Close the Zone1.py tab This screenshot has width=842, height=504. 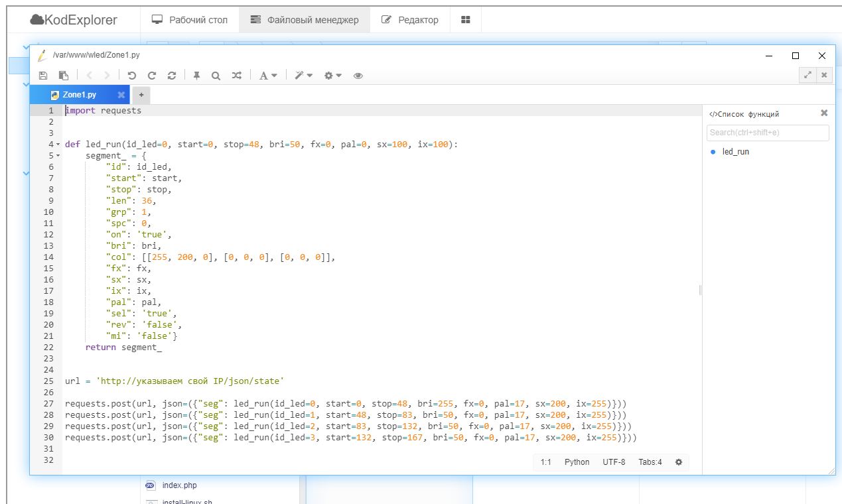coord(121,95)
